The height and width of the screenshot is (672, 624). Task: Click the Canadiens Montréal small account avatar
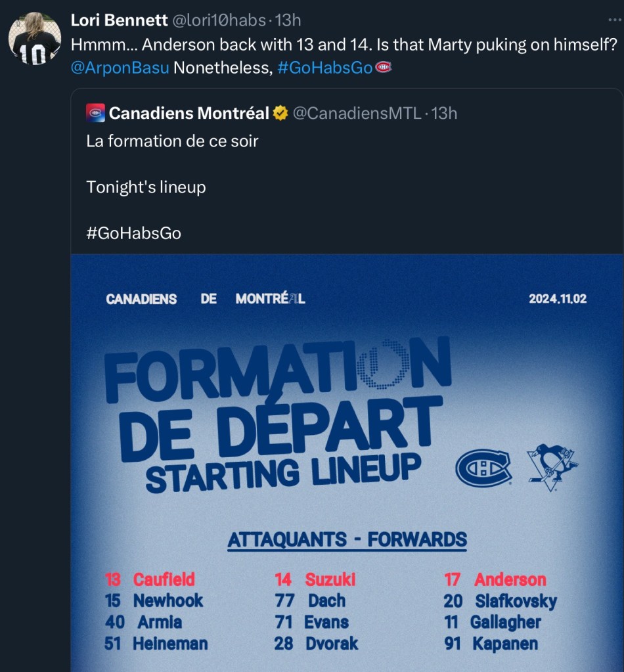click(95, 113)
